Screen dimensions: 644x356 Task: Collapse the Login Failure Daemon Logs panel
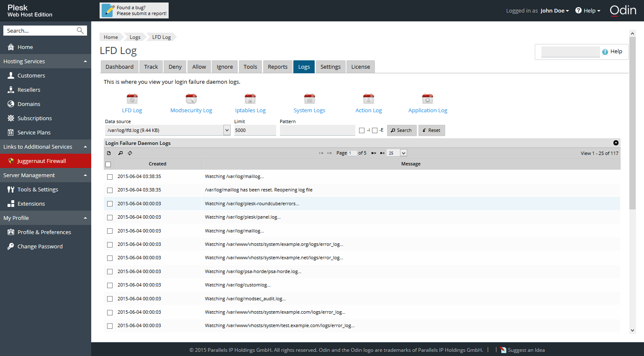click(x=616, y=143)
